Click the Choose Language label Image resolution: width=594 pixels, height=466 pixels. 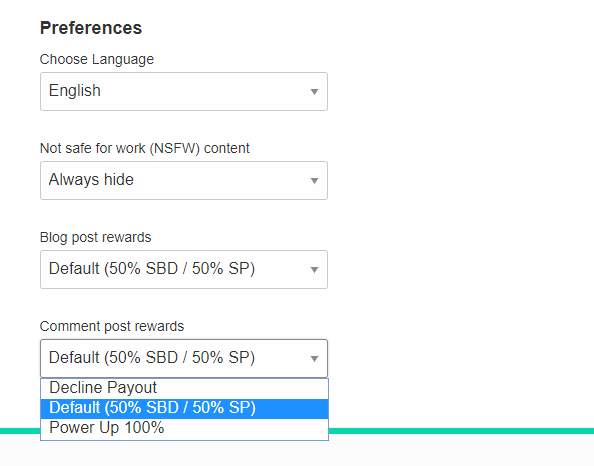97,59
